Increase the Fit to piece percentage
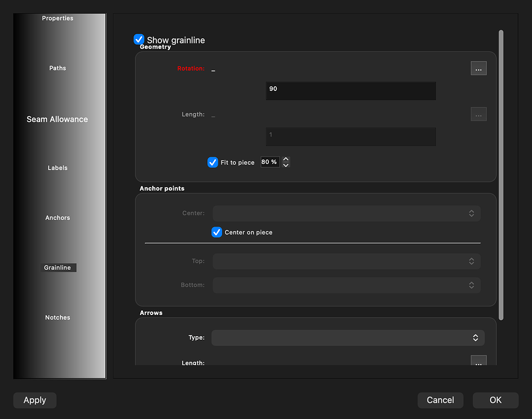Image resolution: width=532 pixels, height=419 pixels. pyautogui.click(x=286, y=159)
